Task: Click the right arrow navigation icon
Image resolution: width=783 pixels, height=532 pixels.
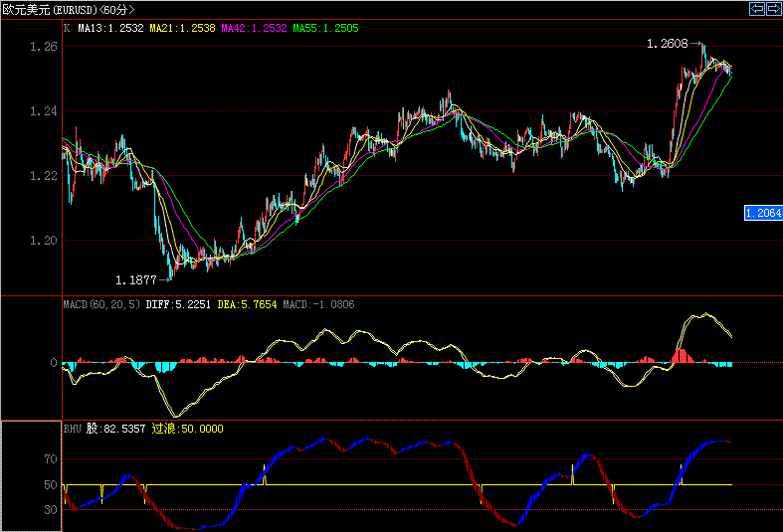Action: click(x=773, y=9)
